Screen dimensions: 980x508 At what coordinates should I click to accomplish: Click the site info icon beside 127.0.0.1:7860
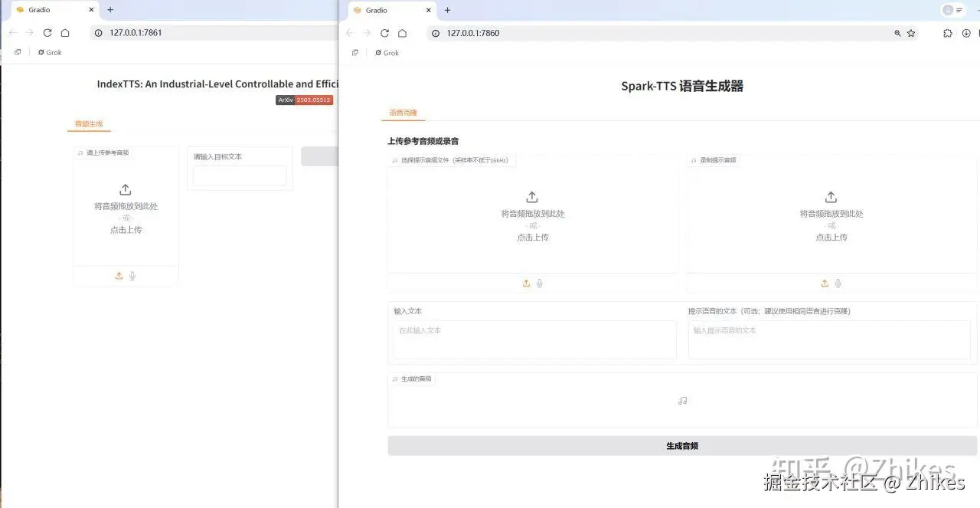click(x=436, y=33)
